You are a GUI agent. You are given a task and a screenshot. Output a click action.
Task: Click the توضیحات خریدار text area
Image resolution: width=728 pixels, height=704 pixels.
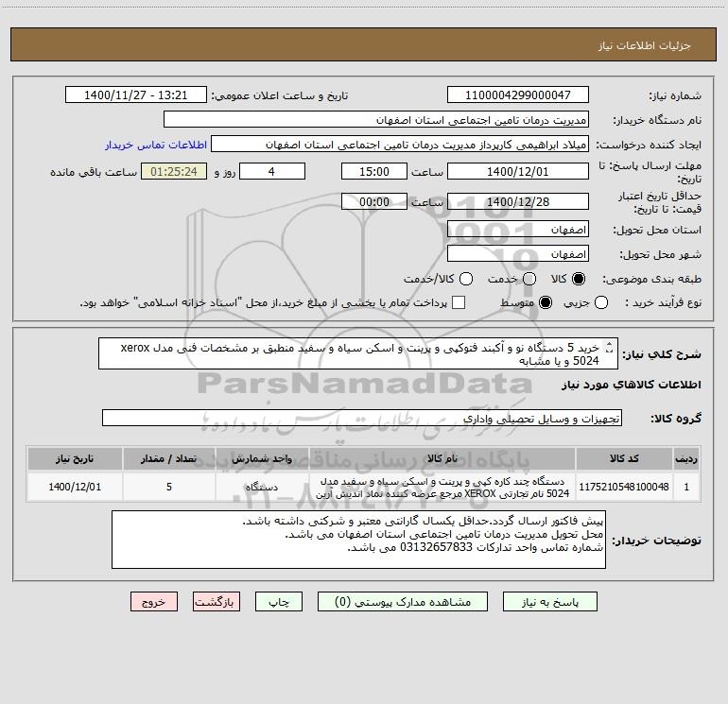coord(358,540)
